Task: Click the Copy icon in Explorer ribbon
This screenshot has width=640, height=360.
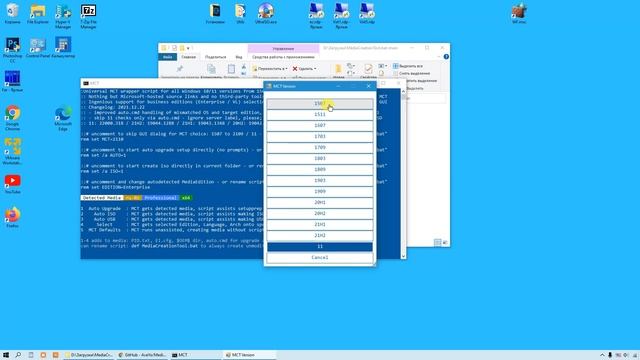Action: tap(211, 69)
